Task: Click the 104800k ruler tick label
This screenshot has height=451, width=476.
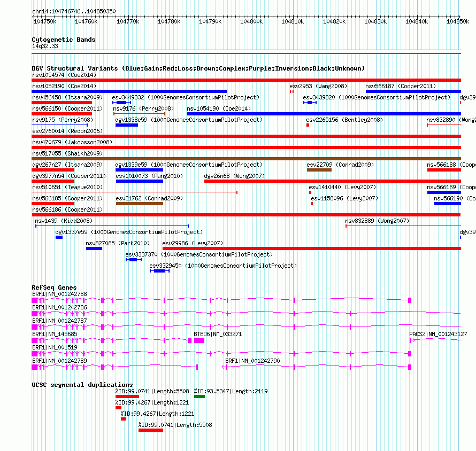Action: click(x=251, y=21)
